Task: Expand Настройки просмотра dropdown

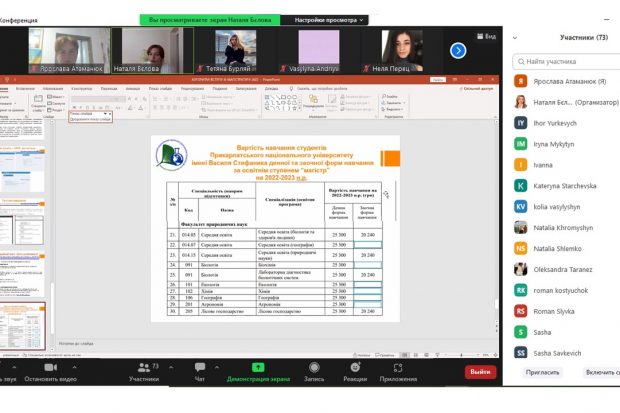Action: (329, 20)
